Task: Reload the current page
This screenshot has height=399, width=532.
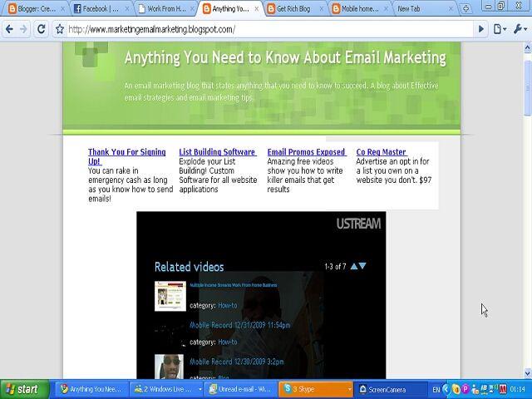Action: (40, 29)
